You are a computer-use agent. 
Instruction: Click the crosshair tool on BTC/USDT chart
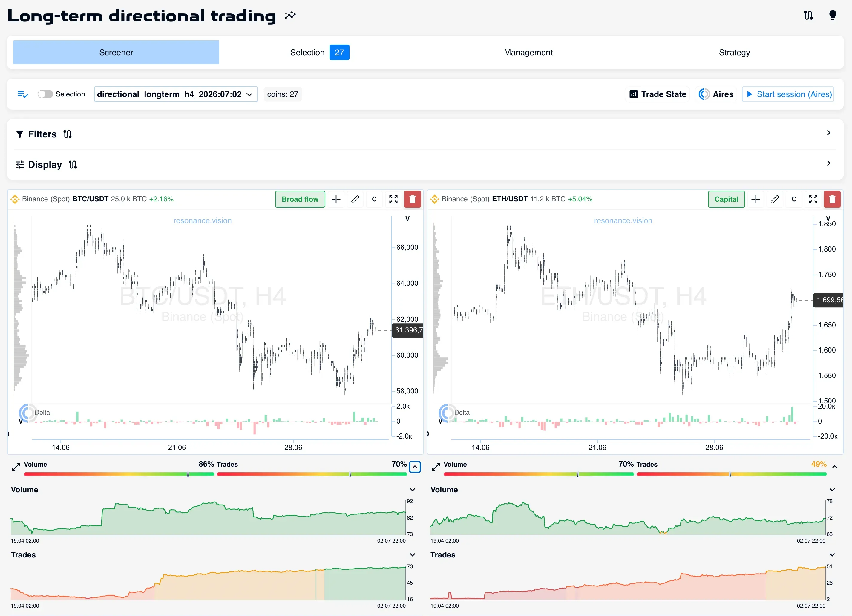(x=336, y=199)
